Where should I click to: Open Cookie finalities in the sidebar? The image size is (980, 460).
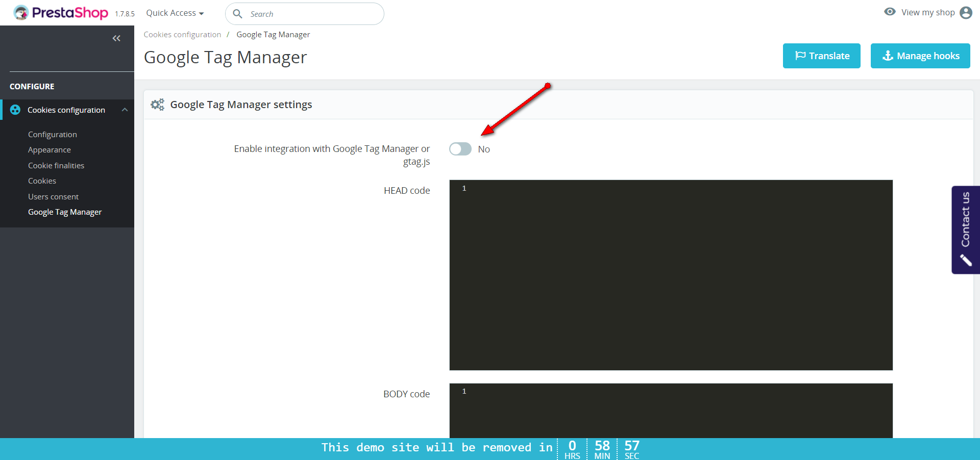[x=56, y=165]
